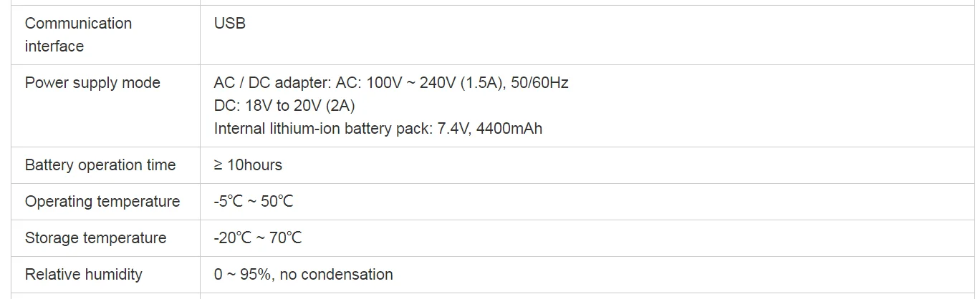Click the 'Relative humidity' label

tap(84, 275)
